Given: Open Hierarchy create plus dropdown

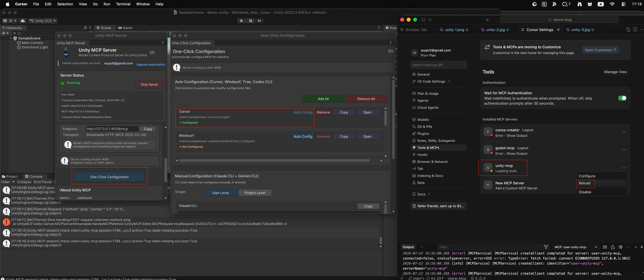Looking at the screenshot, I should [5, 33].
